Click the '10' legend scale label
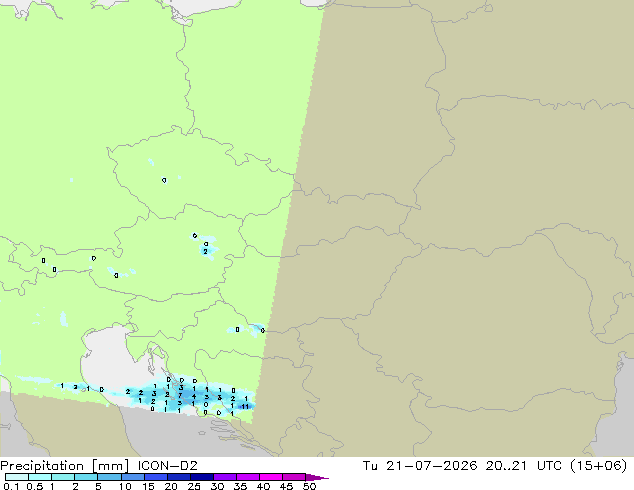Screen dimensions: 634x490 point(125,486)
